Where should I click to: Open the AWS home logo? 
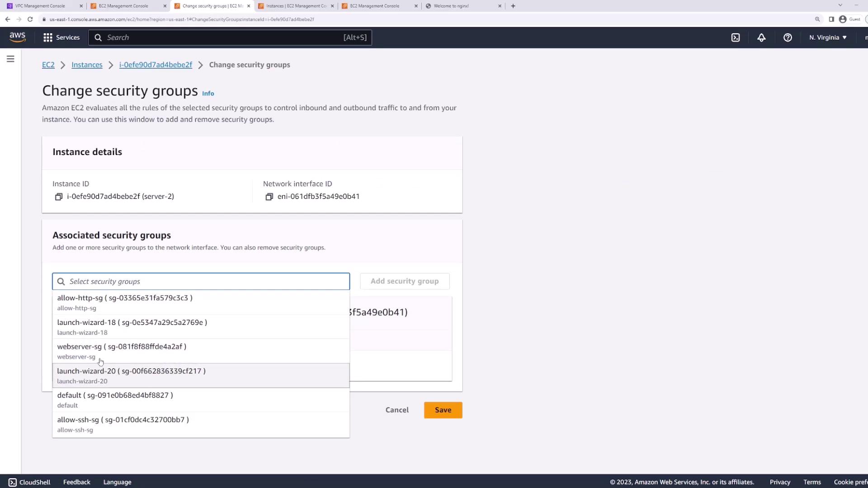pyautogui.click(x=18, y=38)
